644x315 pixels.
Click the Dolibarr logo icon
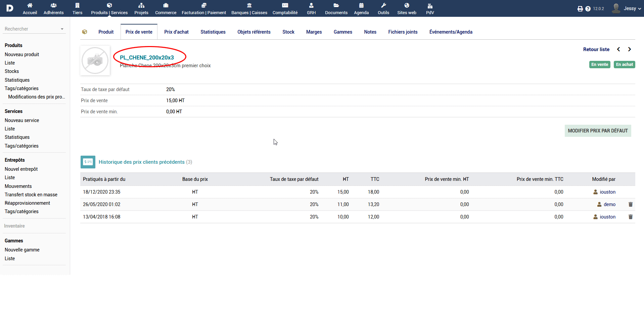[10, 8]
